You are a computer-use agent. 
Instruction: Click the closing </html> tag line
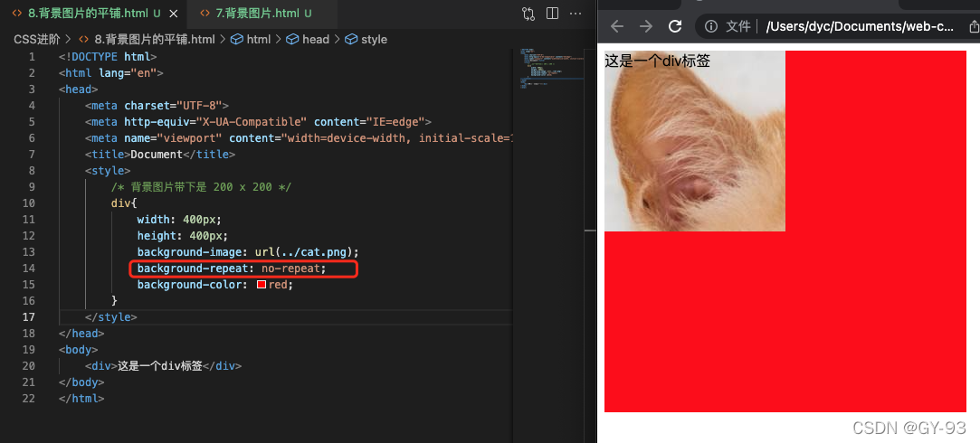coord(81,398)
